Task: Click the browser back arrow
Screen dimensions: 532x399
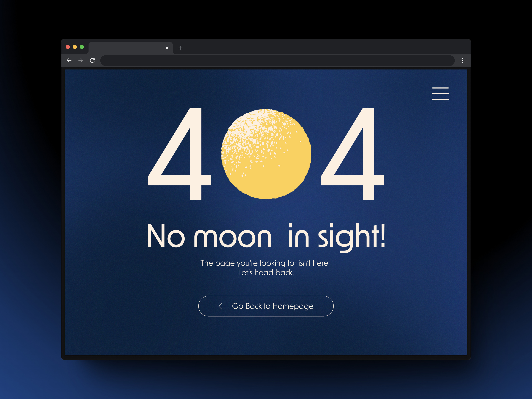Action: pyautogui.click(x=69, y=60)
